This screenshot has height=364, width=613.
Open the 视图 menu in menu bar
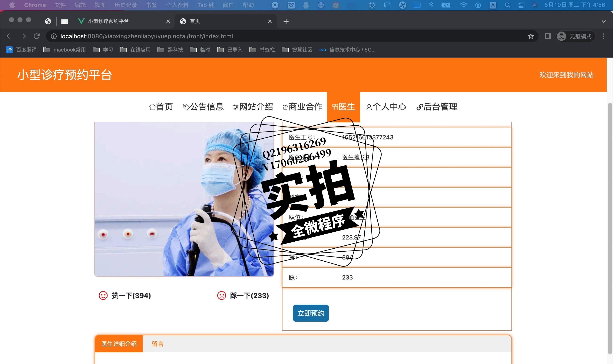pos(100,5)
